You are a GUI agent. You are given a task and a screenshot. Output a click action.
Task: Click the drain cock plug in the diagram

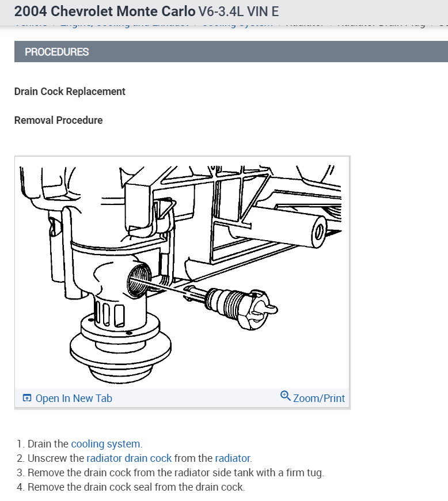coord(231,307)
